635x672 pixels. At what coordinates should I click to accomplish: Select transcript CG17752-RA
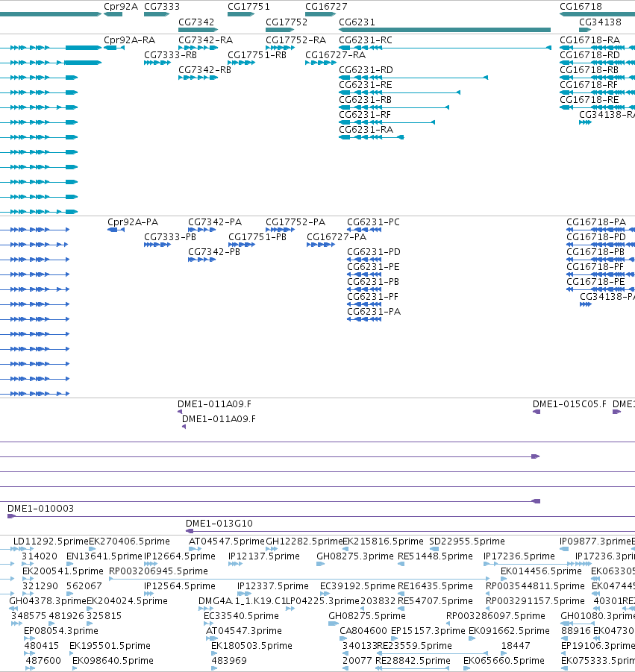tap(295, 40)
